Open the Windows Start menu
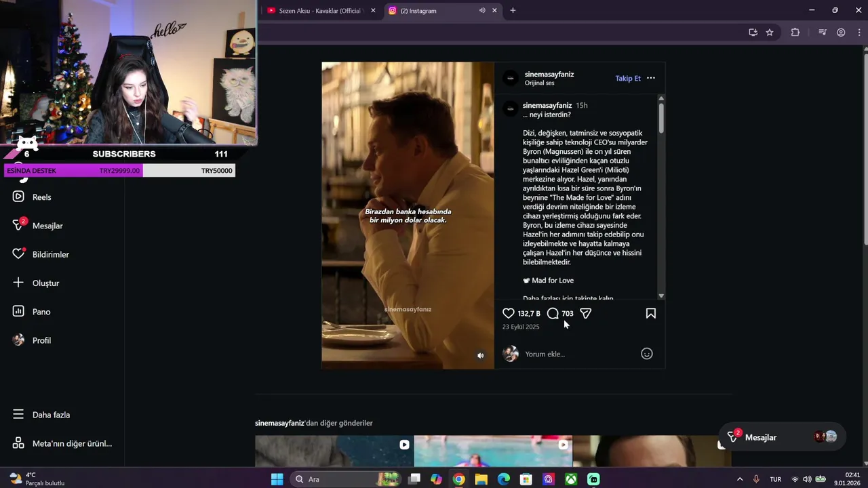 click(277, 479)
